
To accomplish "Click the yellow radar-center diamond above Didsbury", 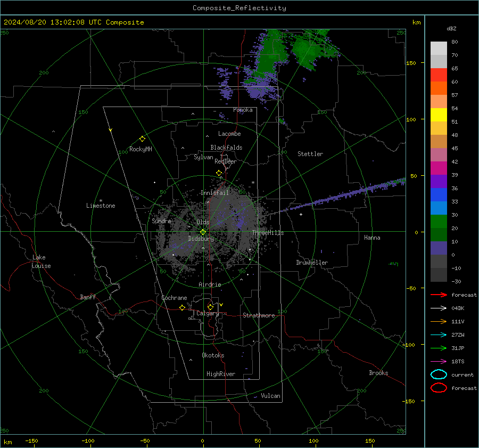I will click(203, 232).
